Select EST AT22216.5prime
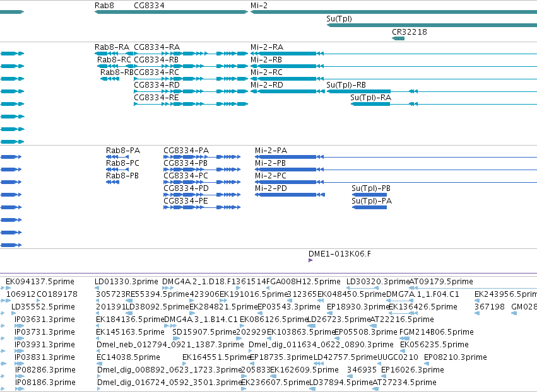 [x=402, y=320]
